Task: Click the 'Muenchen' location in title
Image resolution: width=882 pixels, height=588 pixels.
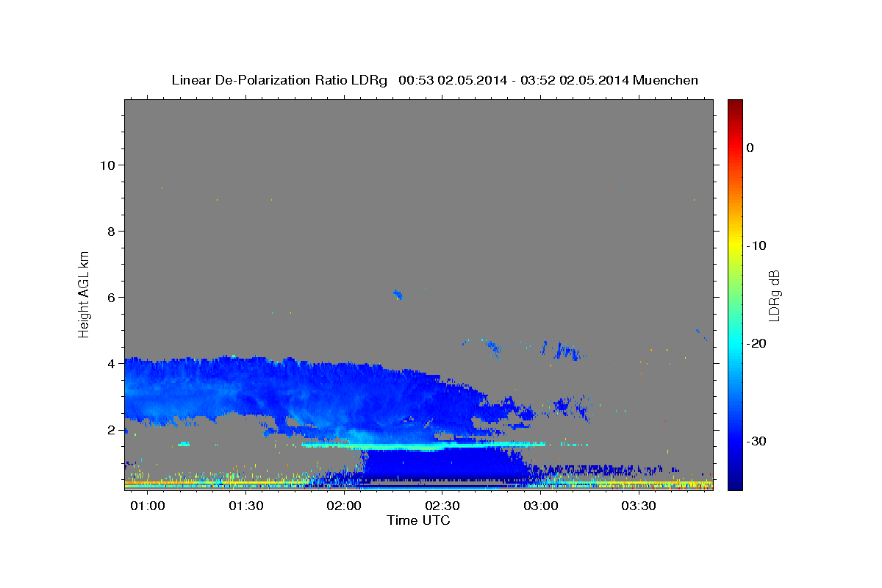Action: [x=664, y=80]
